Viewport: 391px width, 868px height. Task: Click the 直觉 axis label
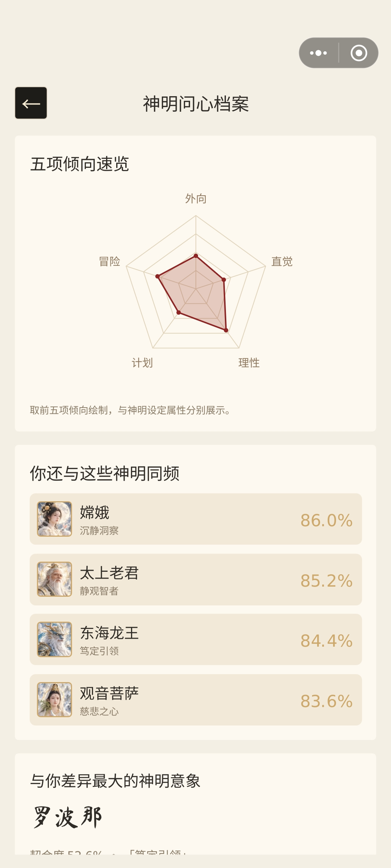282,261
